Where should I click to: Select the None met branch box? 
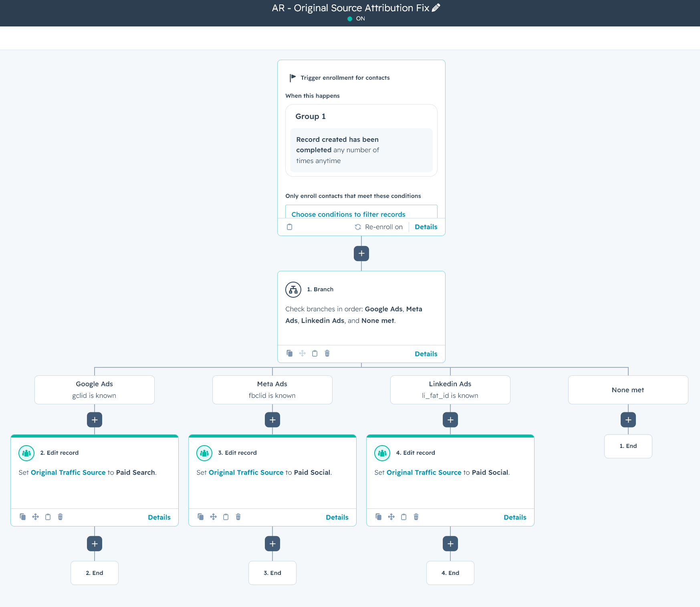coord(628,390)
